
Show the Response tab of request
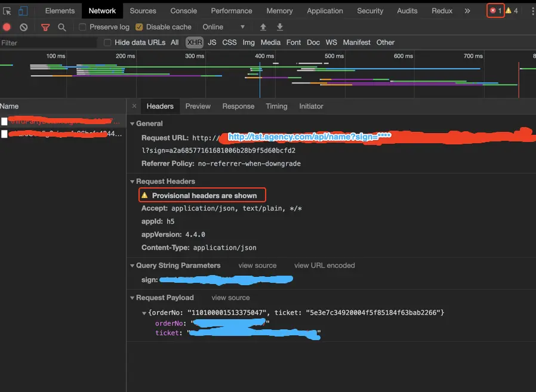pyautogui.click(x=238, y=106)
